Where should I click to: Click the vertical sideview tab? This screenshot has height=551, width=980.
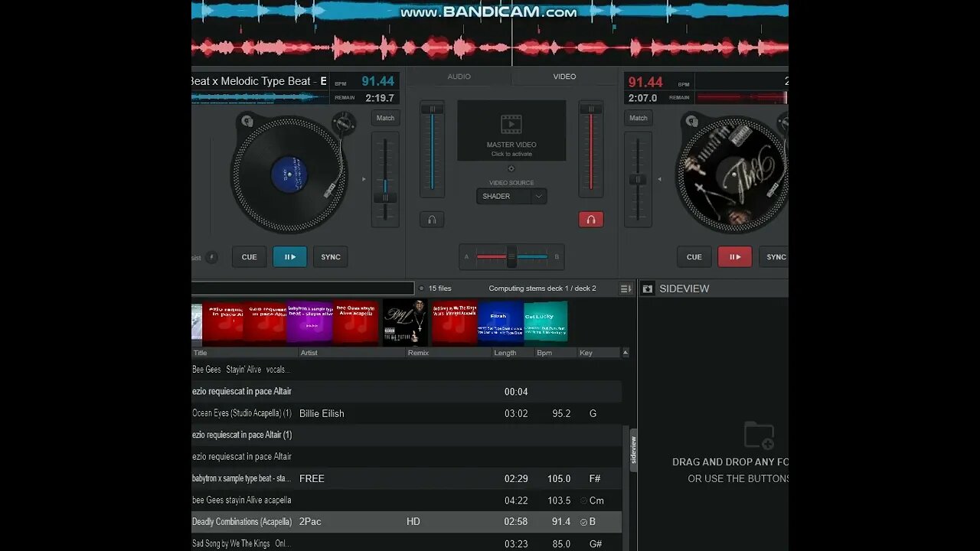633,450
